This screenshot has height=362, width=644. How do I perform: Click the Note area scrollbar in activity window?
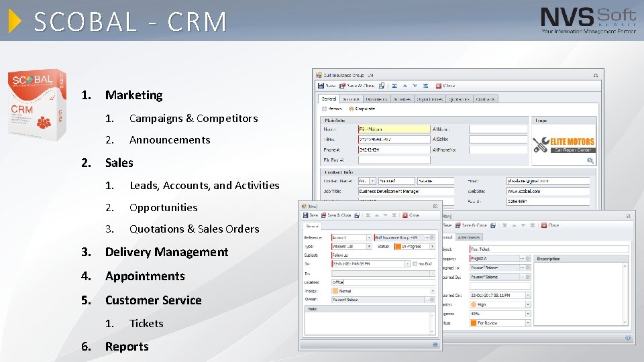coord(432,323)
